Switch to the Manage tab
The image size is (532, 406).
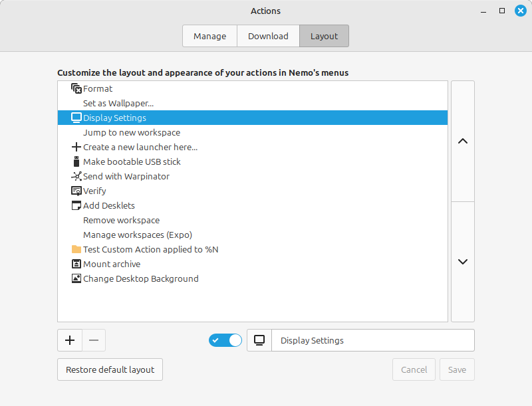pyautogui.click(x=209, y=36)
